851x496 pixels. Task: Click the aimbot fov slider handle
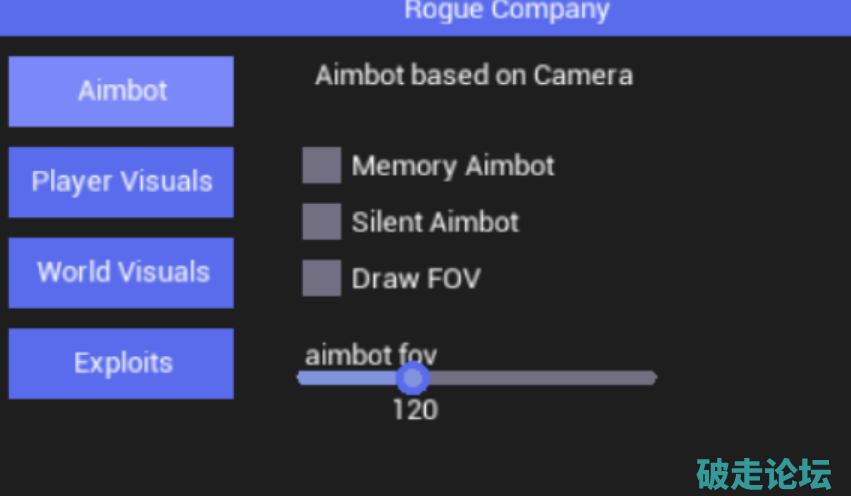click(412, 378)
